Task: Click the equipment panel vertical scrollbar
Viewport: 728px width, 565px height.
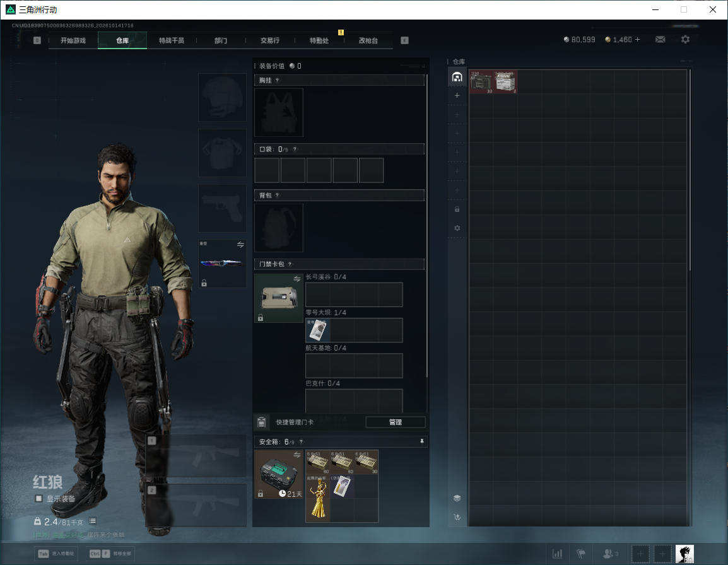Action: point(426,225)
